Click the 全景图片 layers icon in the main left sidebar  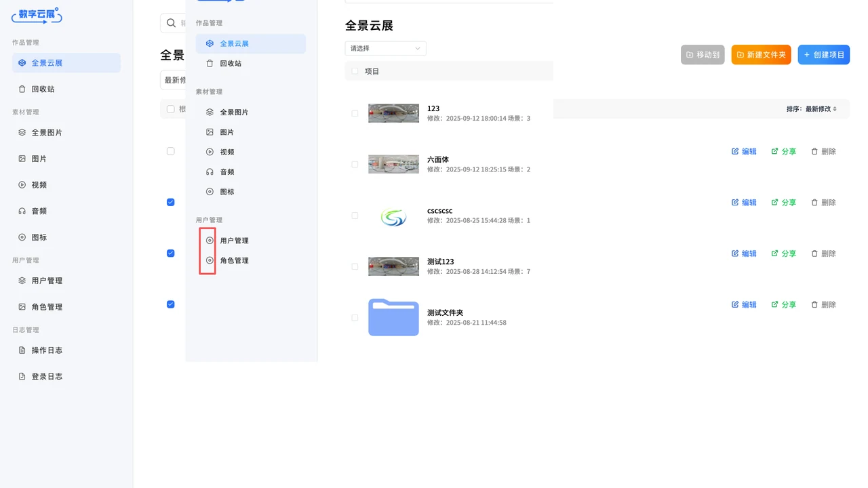point(22,133)
